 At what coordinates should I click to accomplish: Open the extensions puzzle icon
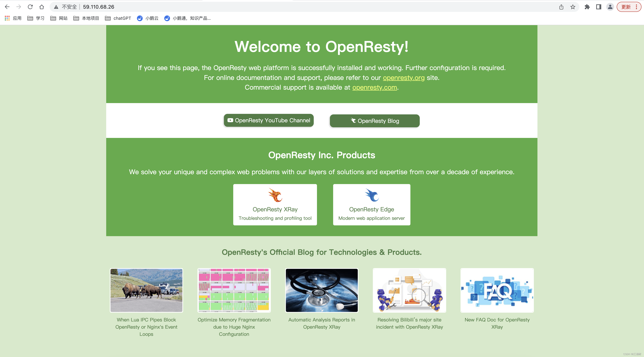[x=587, y=7]
